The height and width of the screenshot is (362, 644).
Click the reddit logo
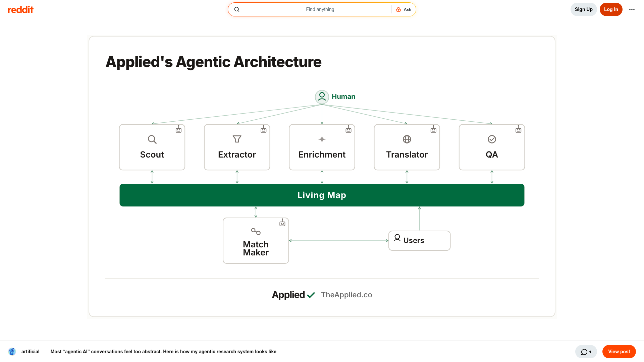click(20, 9)
